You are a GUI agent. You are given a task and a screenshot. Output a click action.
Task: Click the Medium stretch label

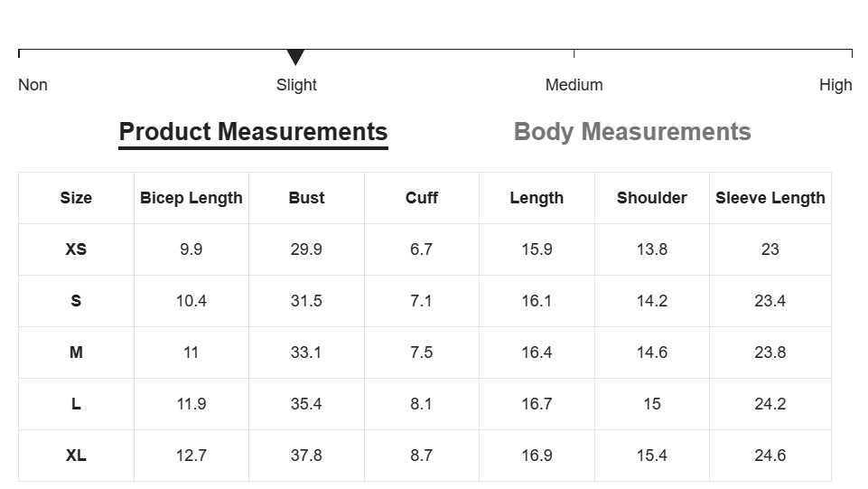click(x=574, y=85)
